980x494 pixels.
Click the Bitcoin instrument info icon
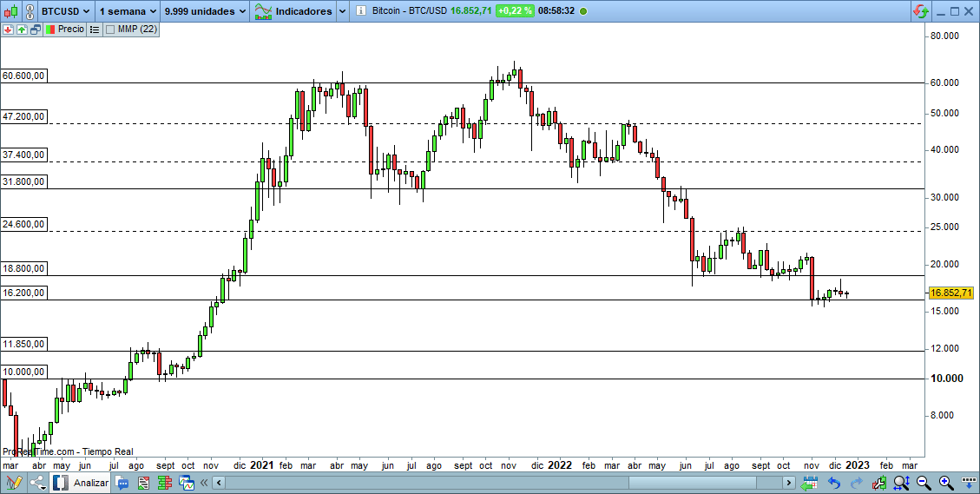coord(358,11)
